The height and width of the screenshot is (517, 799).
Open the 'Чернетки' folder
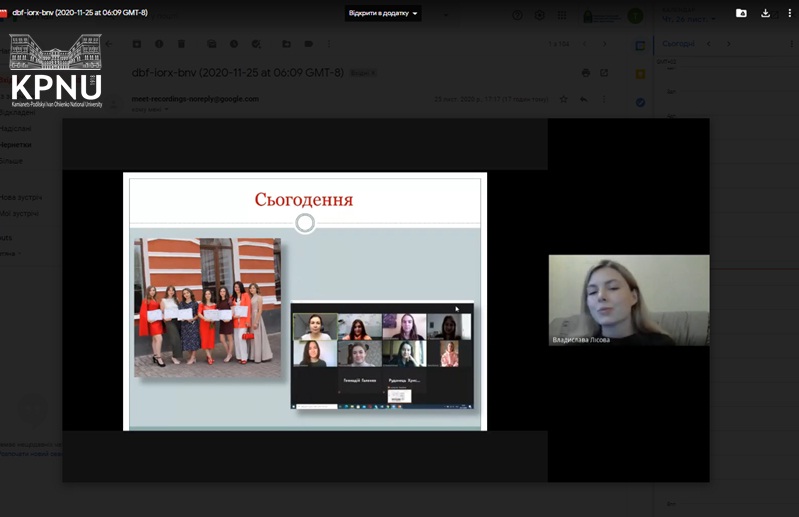click(16, 145)
